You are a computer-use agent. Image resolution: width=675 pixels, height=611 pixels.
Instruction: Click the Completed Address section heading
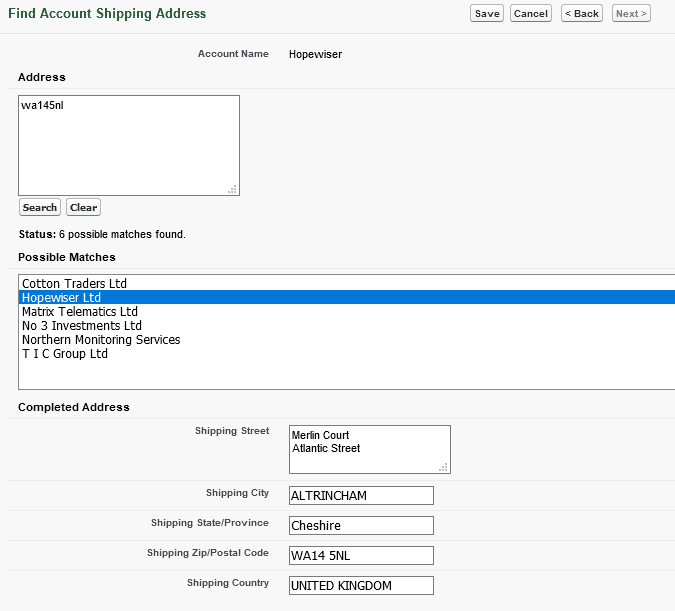(74, 407)
